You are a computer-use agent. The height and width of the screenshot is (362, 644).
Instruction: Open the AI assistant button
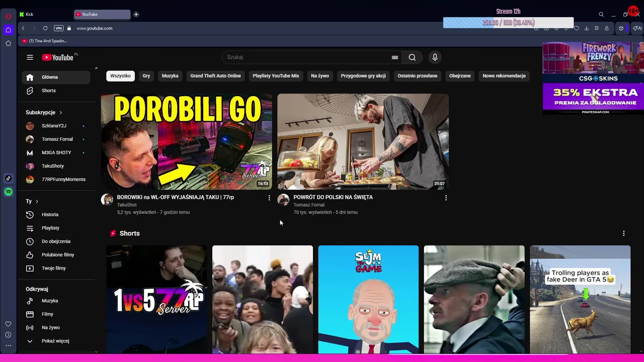[x=637, y=28]
